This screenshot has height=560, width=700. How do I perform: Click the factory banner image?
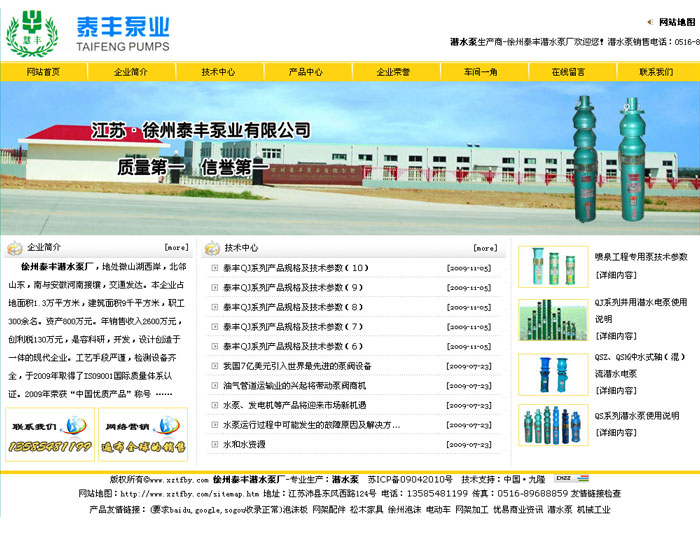(350, 158)
